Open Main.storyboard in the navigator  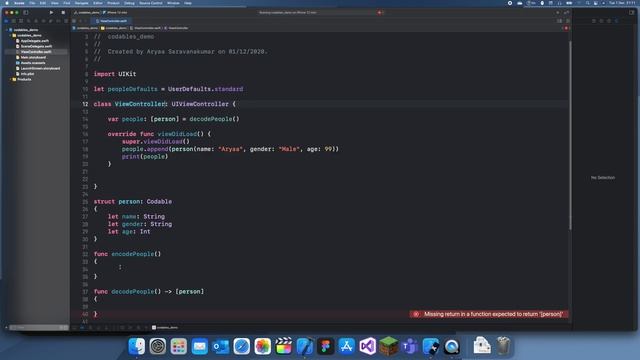click(x=33, y=58)
